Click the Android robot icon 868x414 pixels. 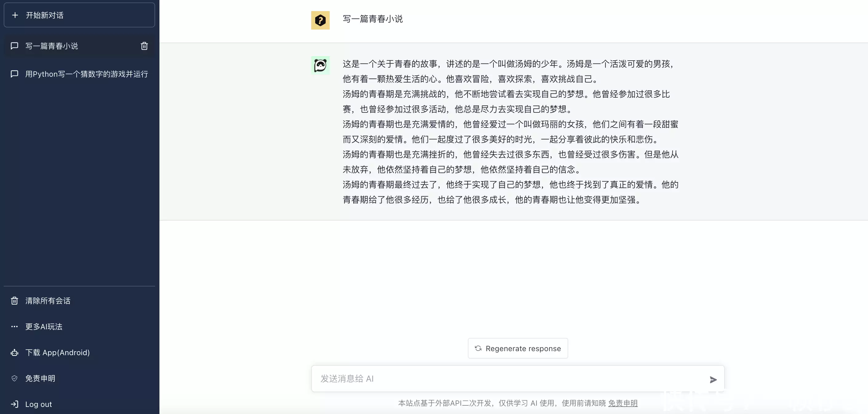click(14, 352)
